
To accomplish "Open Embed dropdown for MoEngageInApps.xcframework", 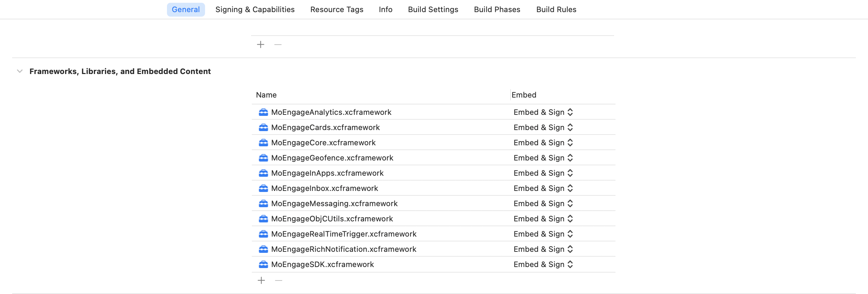I will pyautogui.click(x=543, y=173).
